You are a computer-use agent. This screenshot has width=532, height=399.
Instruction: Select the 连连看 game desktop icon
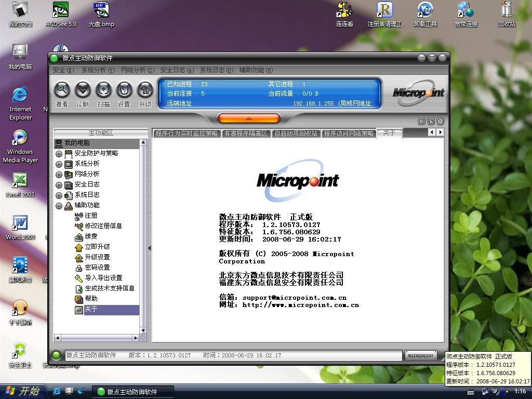344,15
